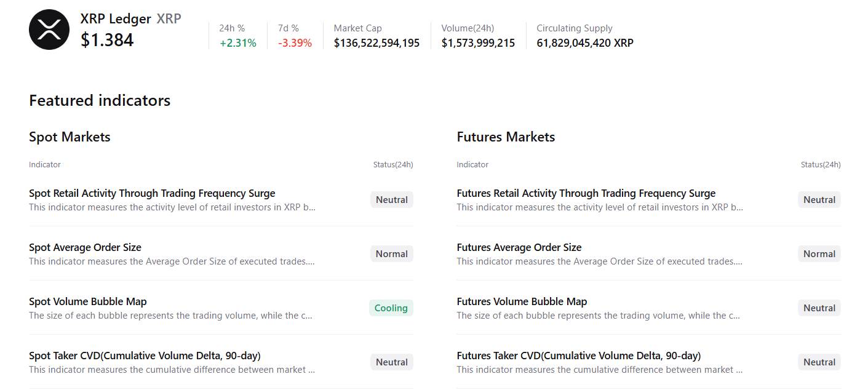
Task: Click the +2.31% 24h change value
Action: click(238, 43)
